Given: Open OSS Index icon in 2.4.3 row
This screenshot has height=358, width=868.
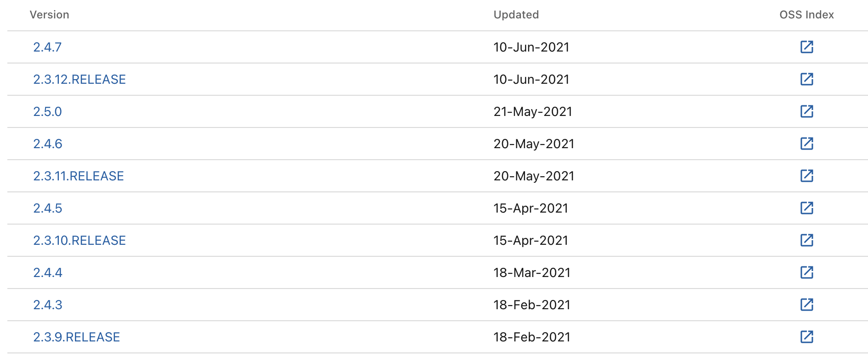Looking at the screenshot, I should click(x=807, y=305).
